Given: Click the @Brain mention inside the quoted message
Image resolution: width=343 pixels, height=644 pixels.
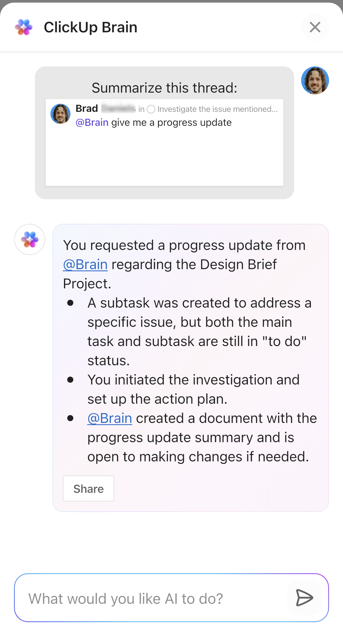Looking at the screenshot, I should click(91, 122).
